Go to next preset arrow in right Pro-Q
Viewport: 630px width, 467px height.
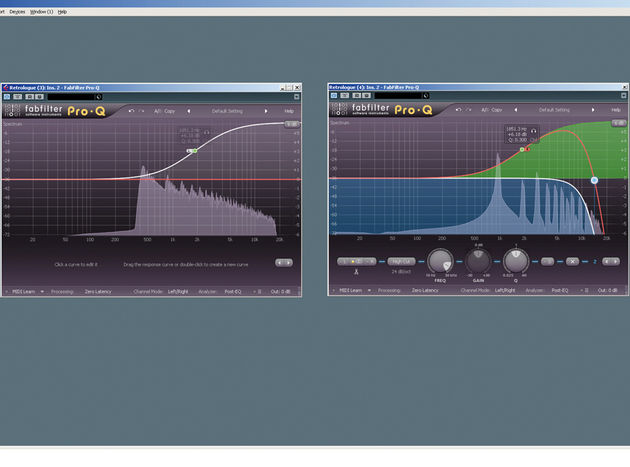593,110
